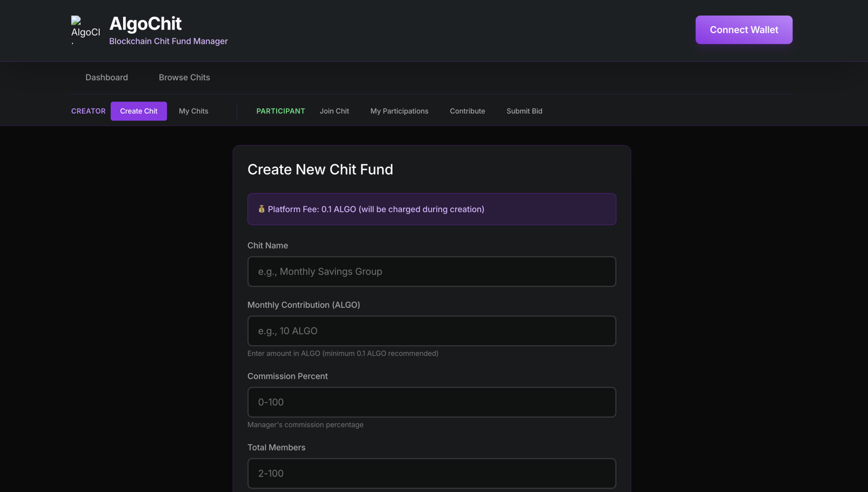868x492 pixels.
Task: View My Participations
Action: (399, 111)
